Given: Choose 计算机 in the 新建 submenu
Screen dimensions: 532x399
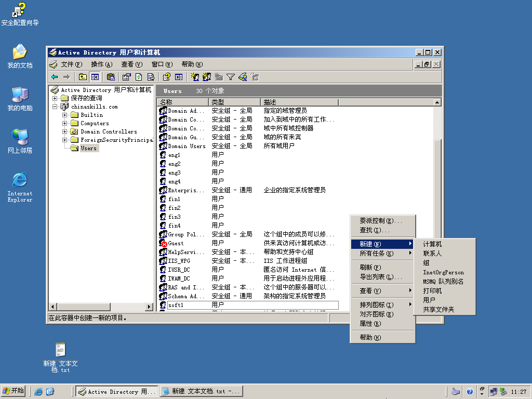Looking at the screenshot, I should 445,244.
